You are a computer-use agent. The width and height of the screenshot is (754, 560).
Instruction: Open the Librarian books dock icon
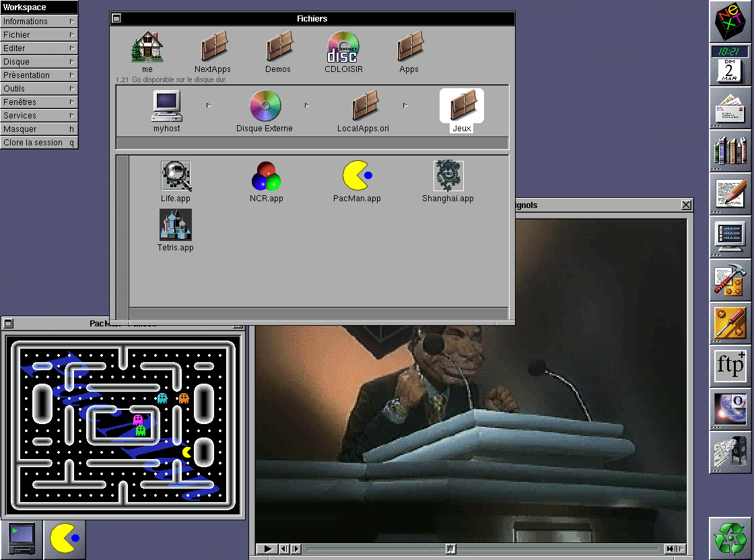[x=730, y=151]
